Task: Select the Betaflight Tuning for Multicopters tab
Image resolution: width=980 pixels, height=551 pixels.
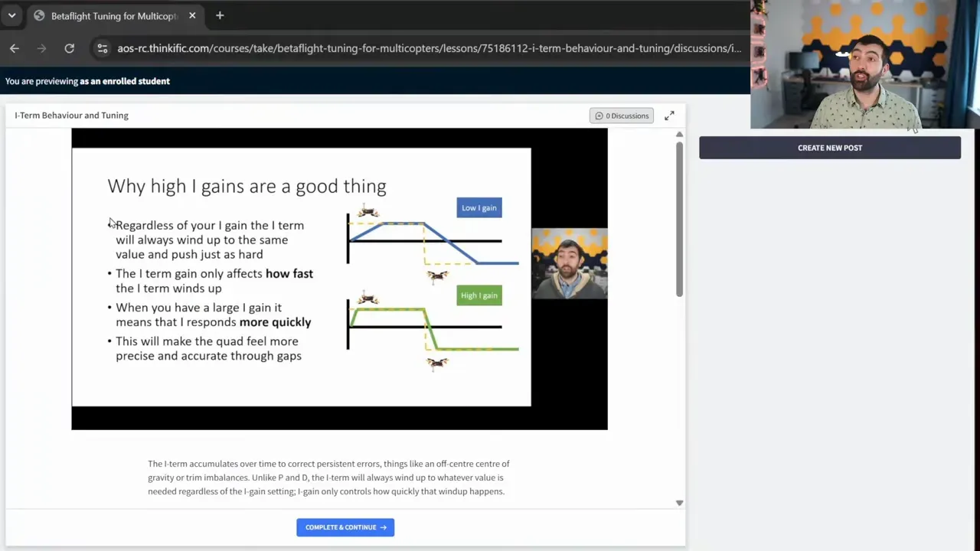Action: 114,15
